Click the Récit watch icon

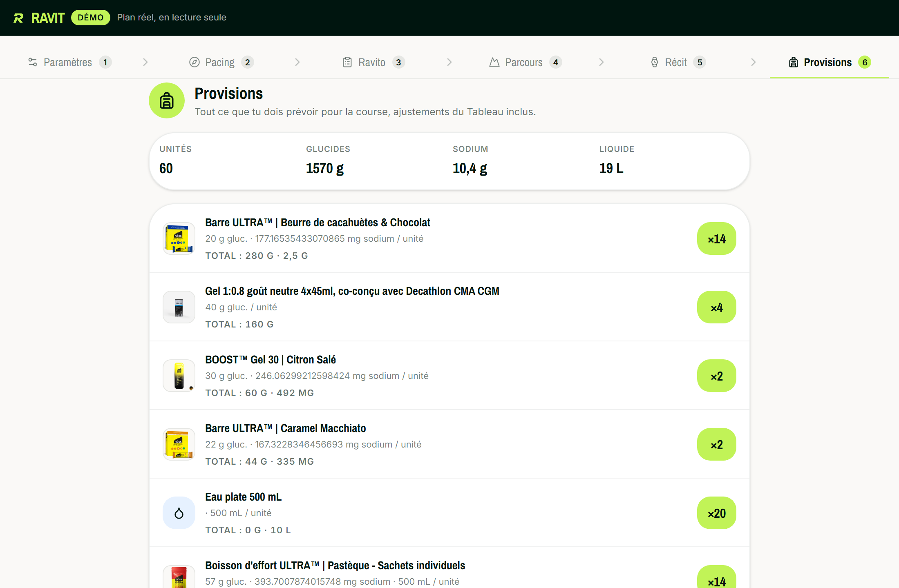[655, 62]
